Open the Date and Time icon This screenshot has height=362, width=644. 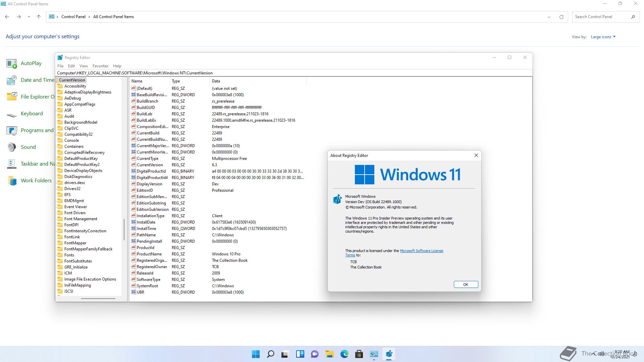point(30,80)
